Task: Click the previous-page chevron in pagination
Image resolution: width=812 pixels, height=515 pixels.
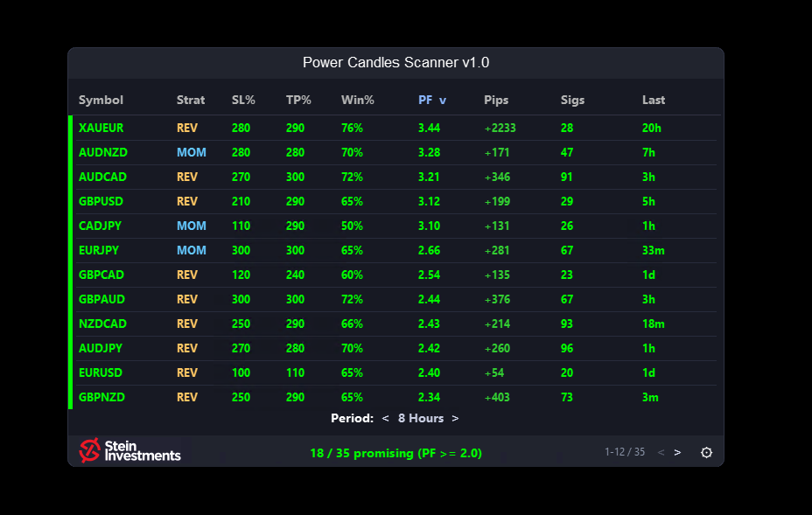Action: click(x=661, y=452)
